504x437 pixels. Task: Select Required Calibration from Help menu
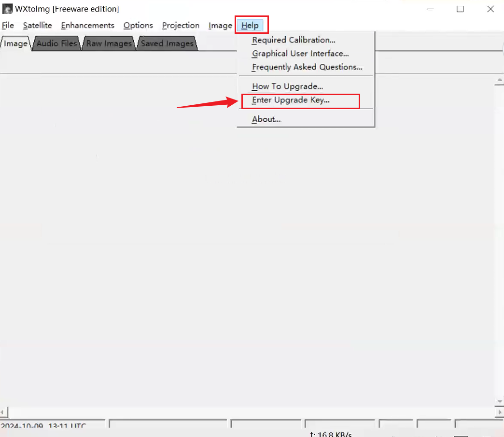(x=294, y=40)
